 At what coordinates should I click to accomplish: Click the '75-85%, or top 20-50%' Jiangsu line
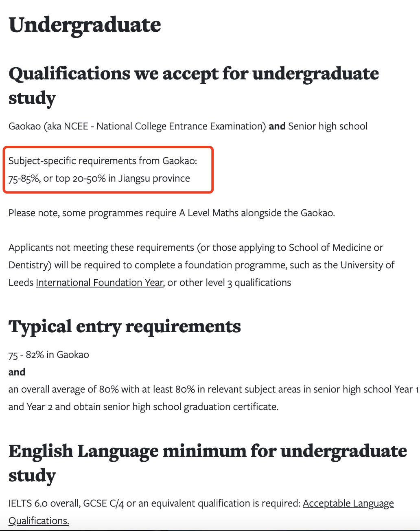pyautogui.click(x=99, y=178)
